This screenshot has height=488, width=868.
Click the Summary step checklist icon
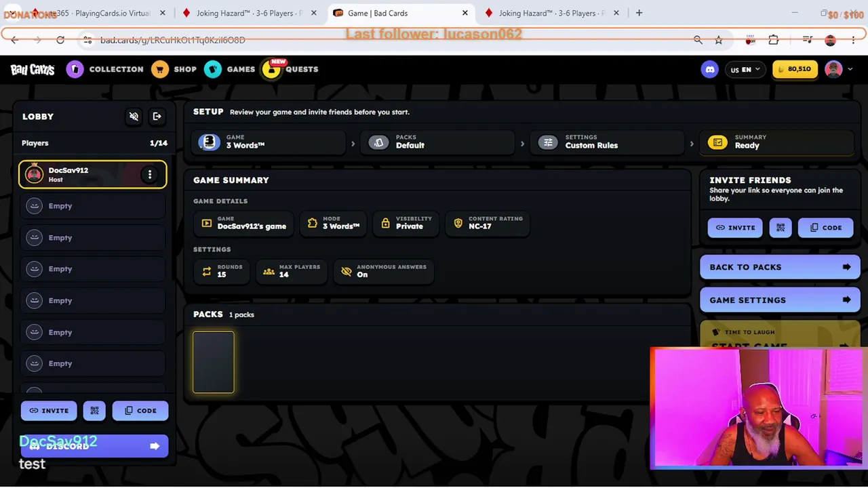tap(717, 142)
